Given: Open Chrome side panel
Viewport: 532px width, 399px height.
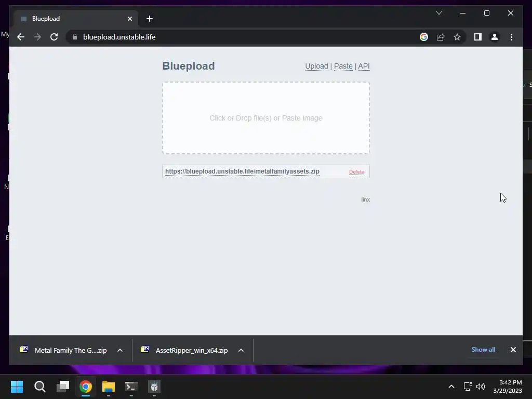Looking at the screenshot, I should (478, 37).
